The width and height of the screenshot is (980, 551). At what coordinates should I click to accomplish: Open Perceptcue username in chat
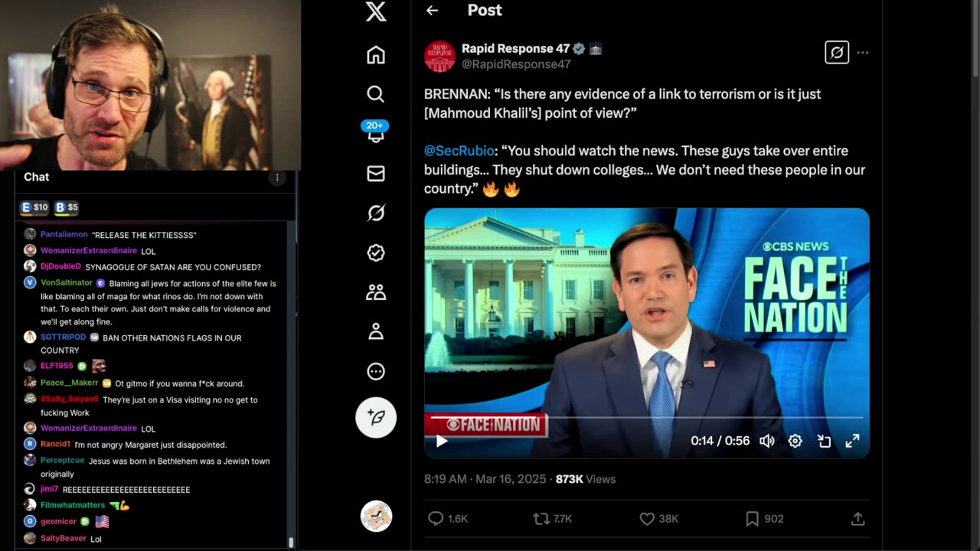(x=62, y=461)
